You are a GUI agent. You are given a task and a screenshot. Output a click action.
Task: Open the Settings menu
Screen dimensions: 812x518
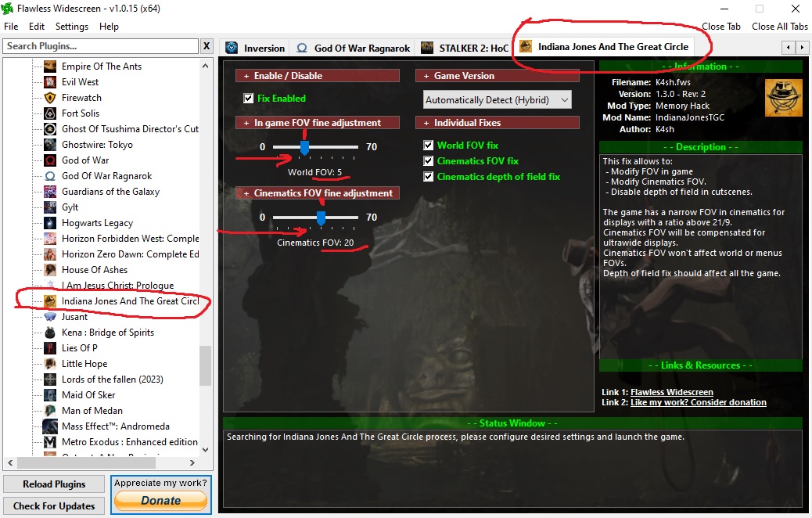click(72, 27)
